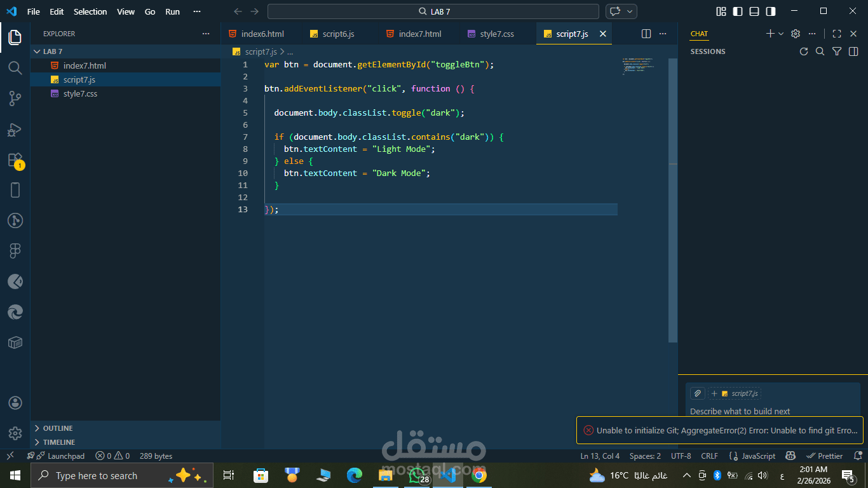
Task: Toggle sessions side-by-side layout icon
Action: click(853, 51)
